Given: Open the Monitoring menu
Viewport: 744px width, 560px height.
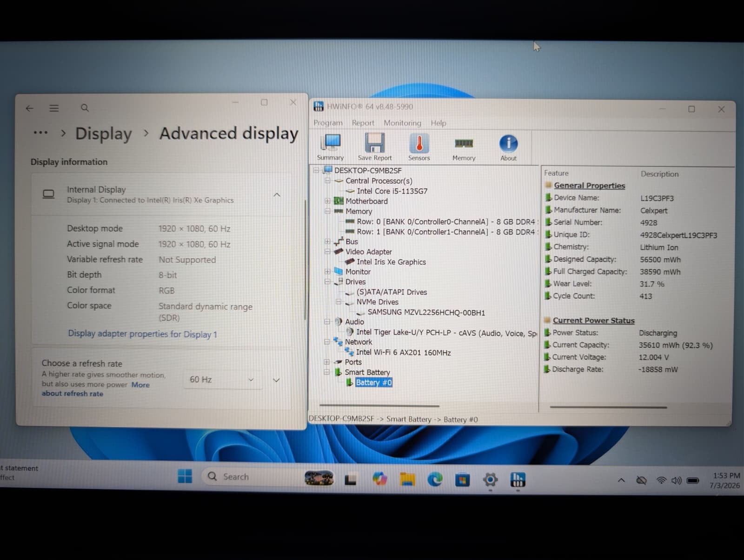Looking at the screenshot, I should 402,123.
